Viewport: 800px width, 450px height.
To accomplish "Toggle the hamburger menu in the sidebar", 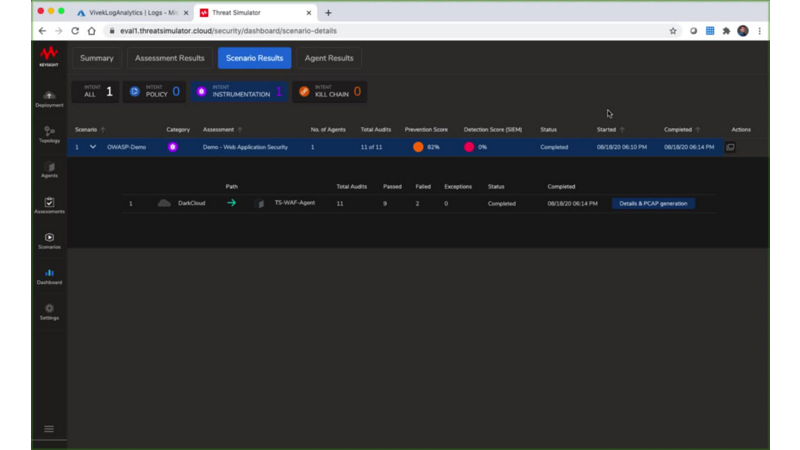I will (49, 429).
